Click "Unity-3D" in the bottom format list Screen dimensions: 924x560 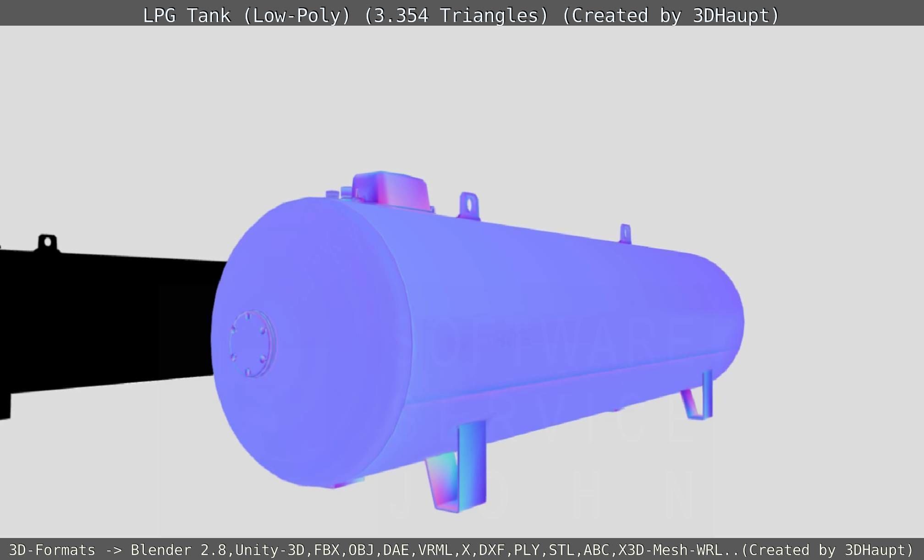[270, 550]
